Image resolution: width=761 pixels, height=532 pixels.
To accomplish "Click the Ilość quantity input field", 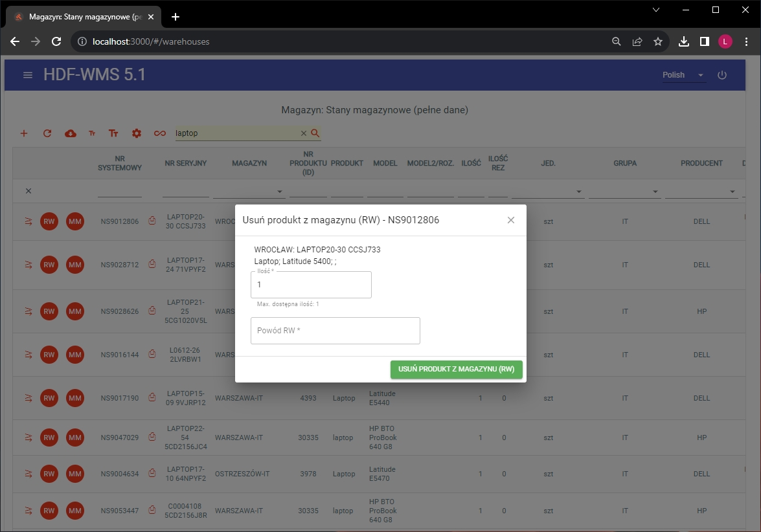I will click(311, 285).
